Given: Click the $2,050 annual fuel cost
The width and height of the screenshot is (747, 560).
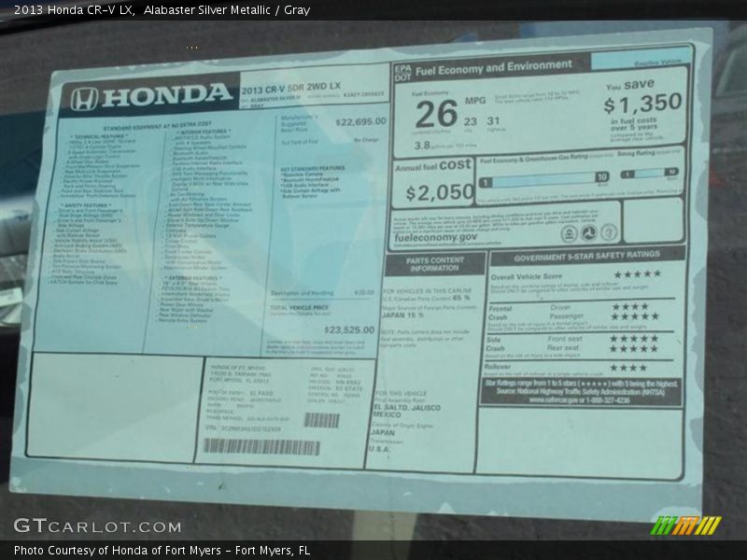Looking at the screenshot, I should [x=440, y=192].
